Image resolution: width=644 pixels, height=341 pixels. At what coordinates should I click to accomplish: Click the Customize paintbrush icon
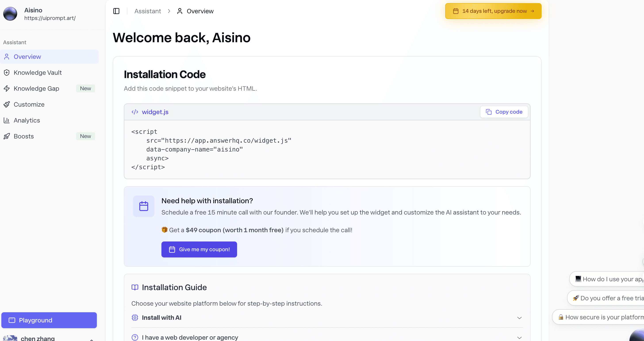click(x=7, y=104)
